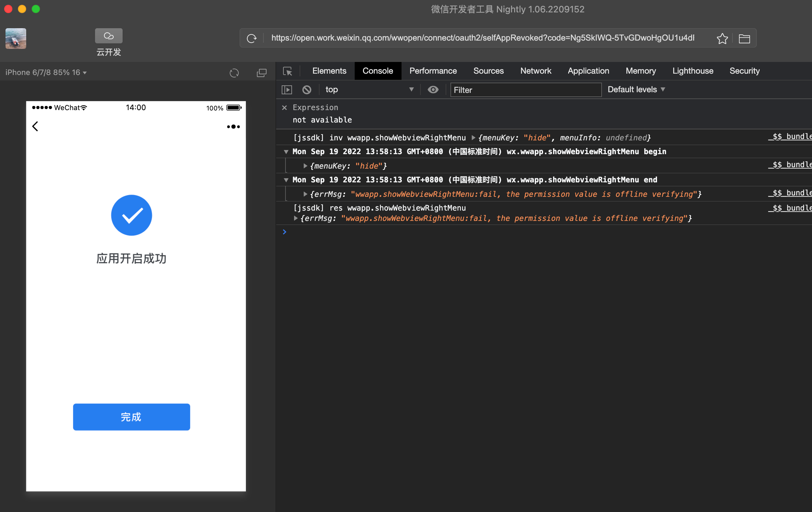Clear console with the ban icon
This screenshot has width=812, height=512.
point(306,90)
